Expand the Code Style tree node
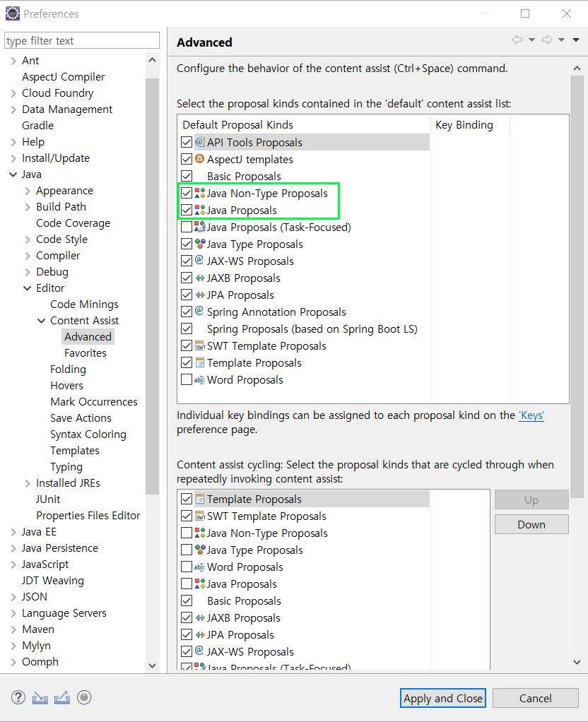This screenshot has width=588, height=722. [x=28, y=239]
